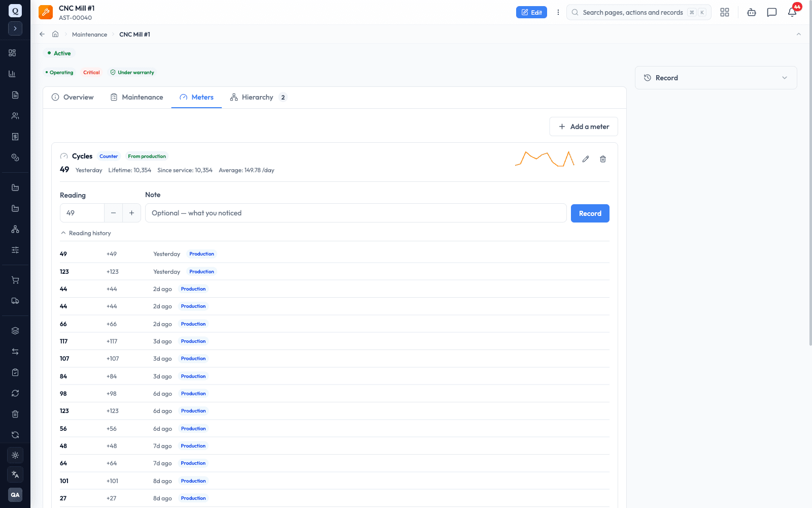
Task: Open the sliders settings sidebar icon
Action: point(15,250)
